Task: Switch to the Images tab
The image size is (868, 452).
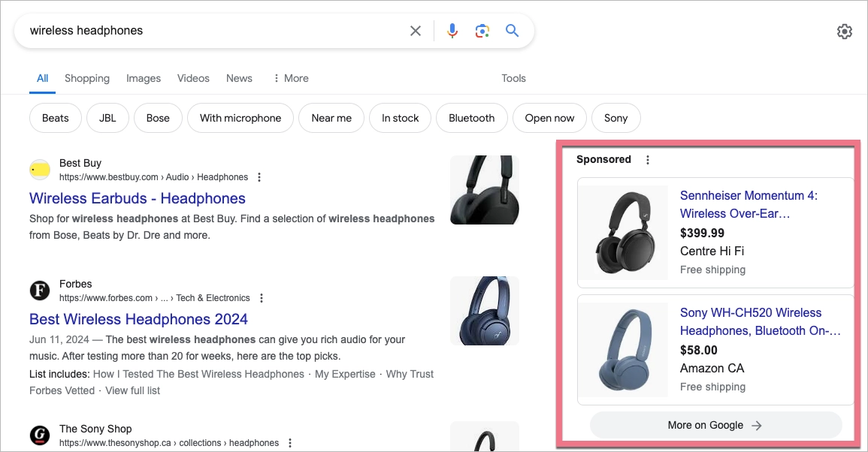Action: point(143,78)
